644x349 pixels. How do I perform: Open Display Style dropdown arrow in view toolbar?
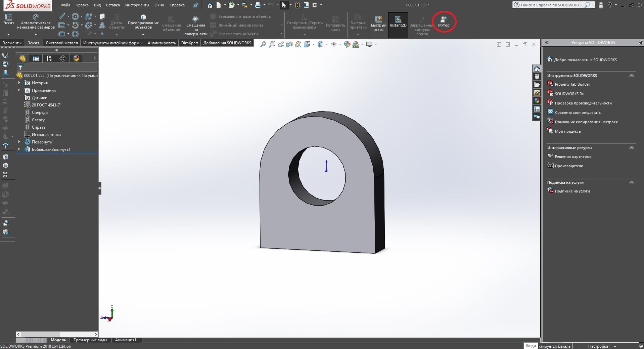pyautogui.click(x=327, y=44)
